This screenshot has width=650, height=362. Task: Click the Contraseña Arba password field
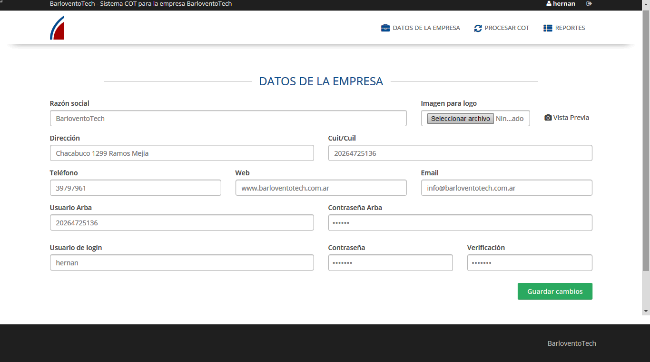tap(460, 223)
